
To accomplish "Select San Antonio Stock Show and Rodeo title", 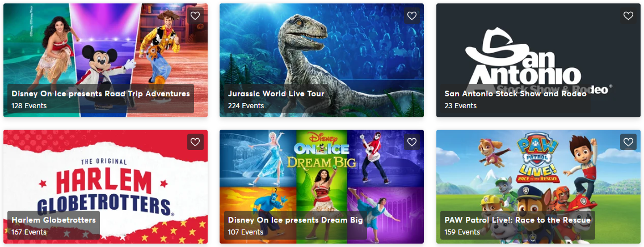I will pyautogui.click(x=515, y=93).
